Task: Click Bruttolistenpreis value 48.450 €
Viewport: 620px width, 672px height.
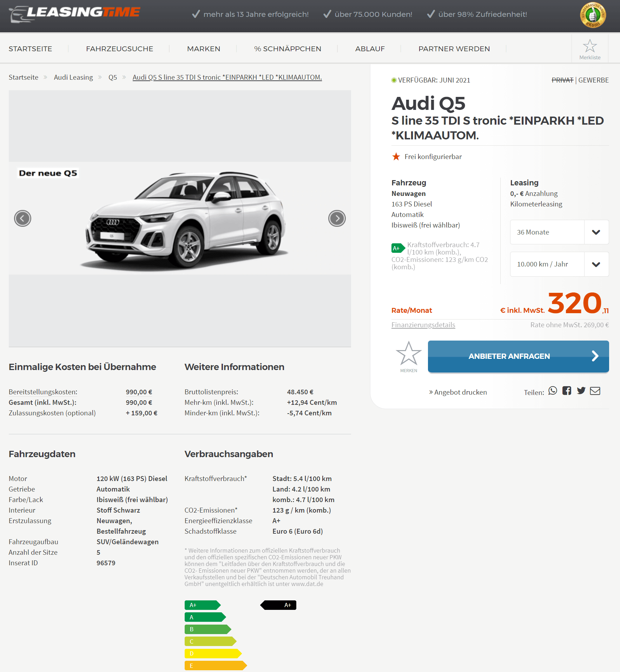Action: pos(300,392)
